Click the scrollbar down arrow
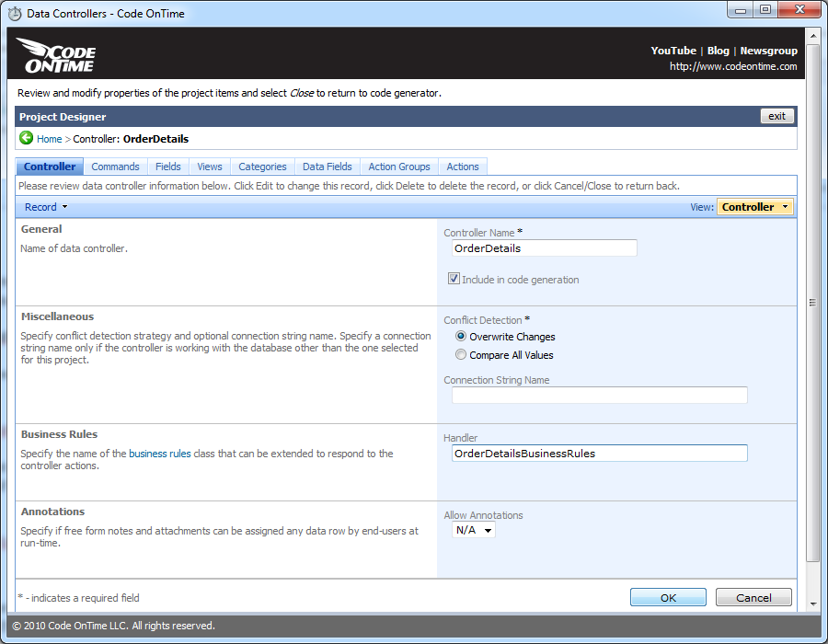The width and height of the screenshot is (828, 644). tap(812, 604)
